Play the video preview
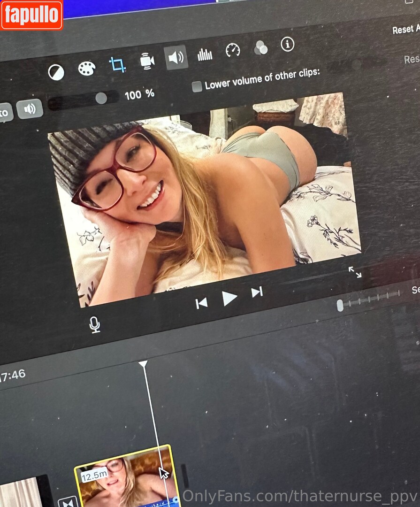This screenshot has width=420, height=507. (229, 298)
